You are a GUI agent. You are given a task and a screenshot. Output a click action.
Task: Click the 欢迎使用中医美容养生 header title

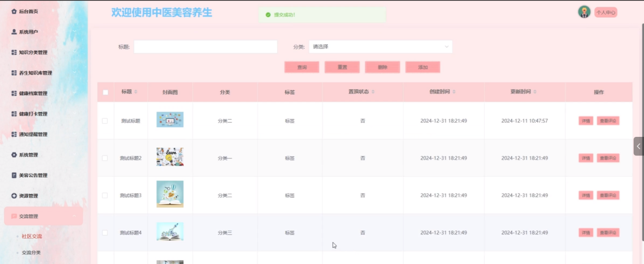pyautogui.click(x=162, y=12)
